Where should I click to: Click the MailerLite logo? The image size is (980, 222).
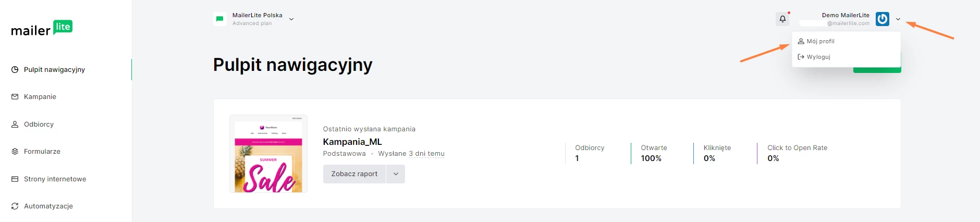[x=42, y=29]
